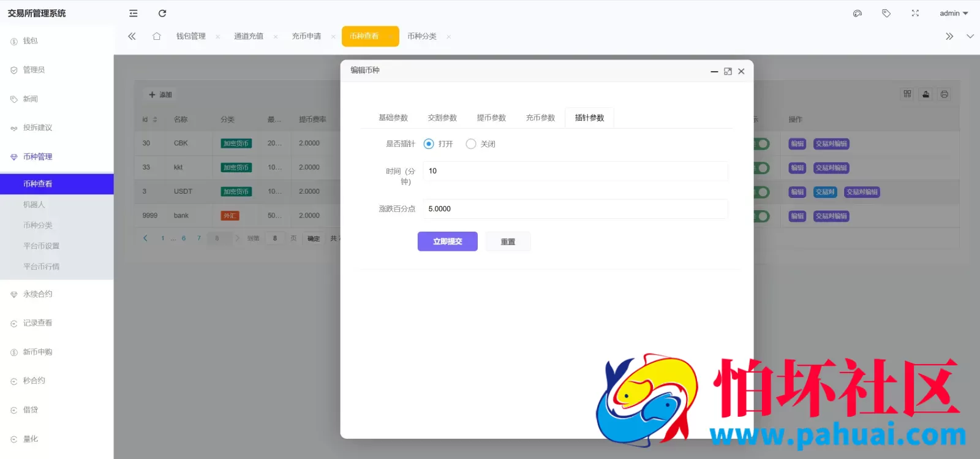Expand the 量化 sidebar menu

click(x=56, y=439)
